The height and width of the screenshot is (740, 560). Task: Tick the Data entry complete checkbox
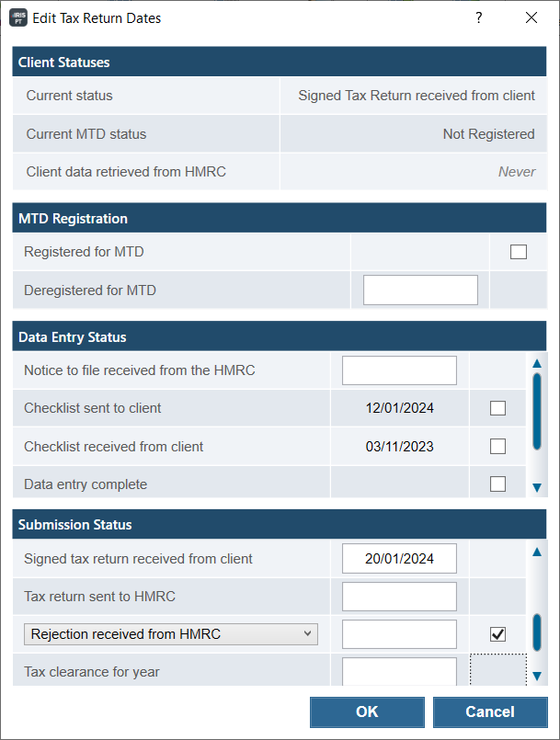pos(497,484)
